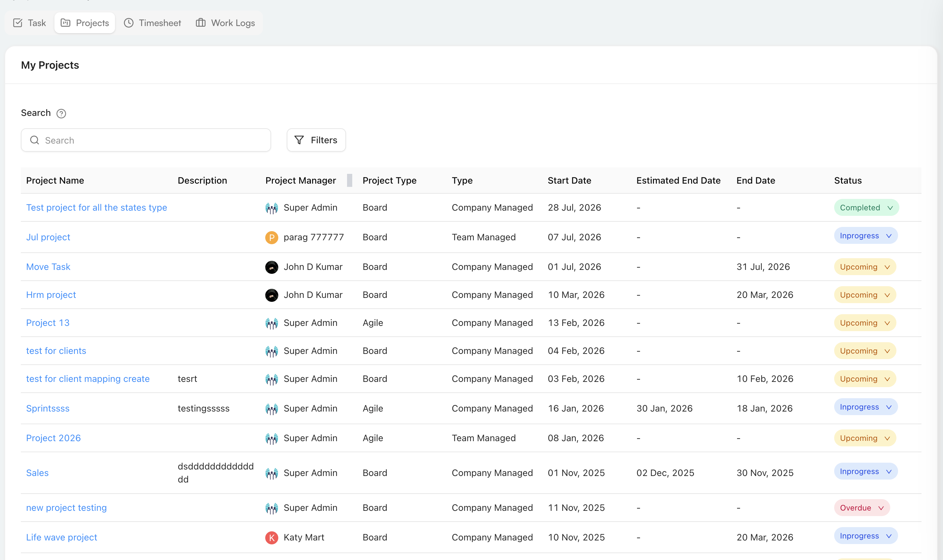Click the Status column header
This screenshot has height=560, width=943.
(x=848, y=181)
